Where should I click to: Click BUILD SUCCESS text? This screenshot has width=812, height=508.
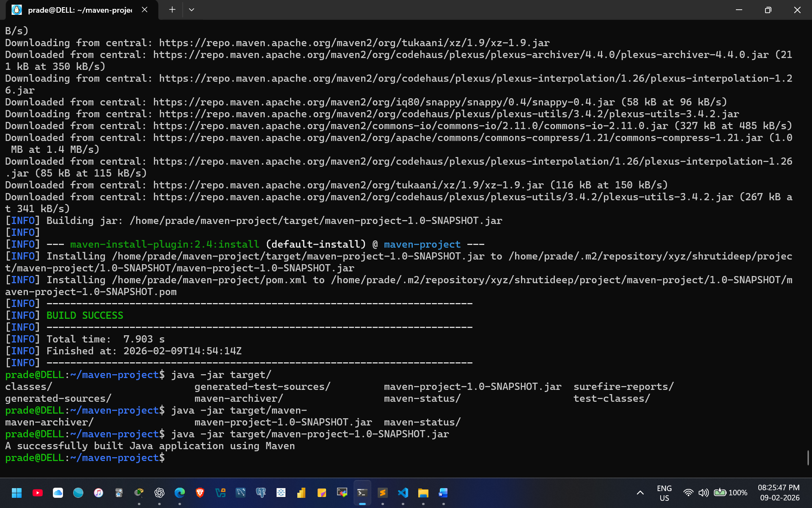85,315
